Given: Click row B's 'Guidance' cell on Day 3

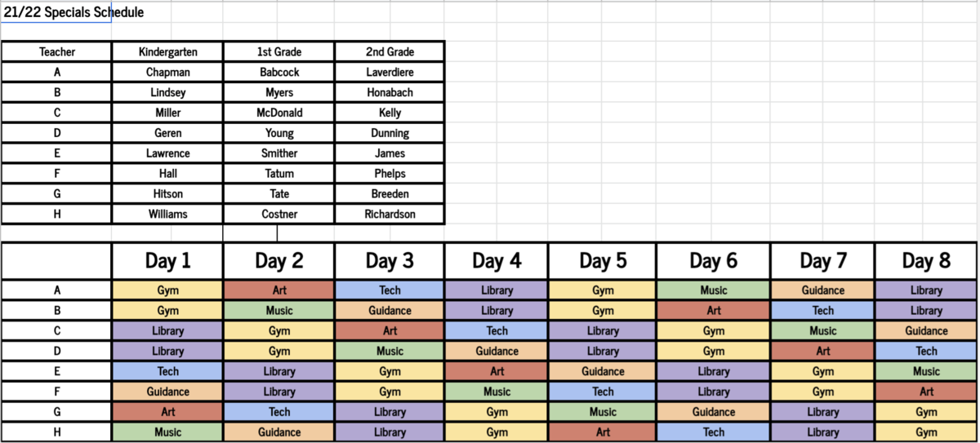Looking at the screenshot, I should pyautogui.click(x=390, y=310).
